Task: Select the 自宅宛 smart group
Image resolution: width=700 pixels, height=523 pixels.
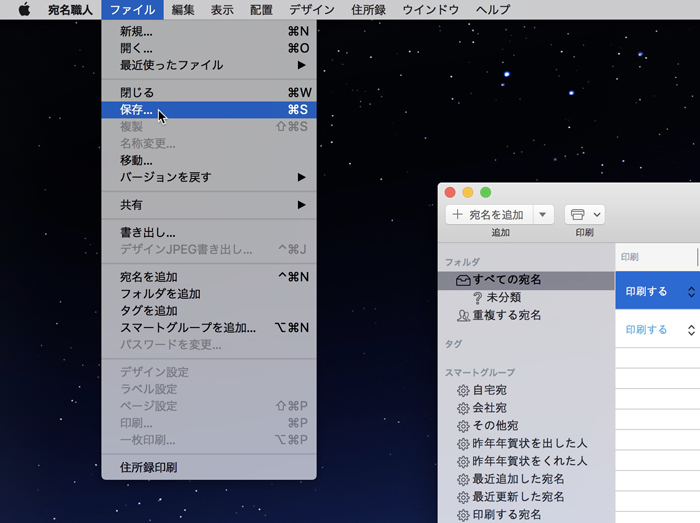Action: (x=488, y=390)
